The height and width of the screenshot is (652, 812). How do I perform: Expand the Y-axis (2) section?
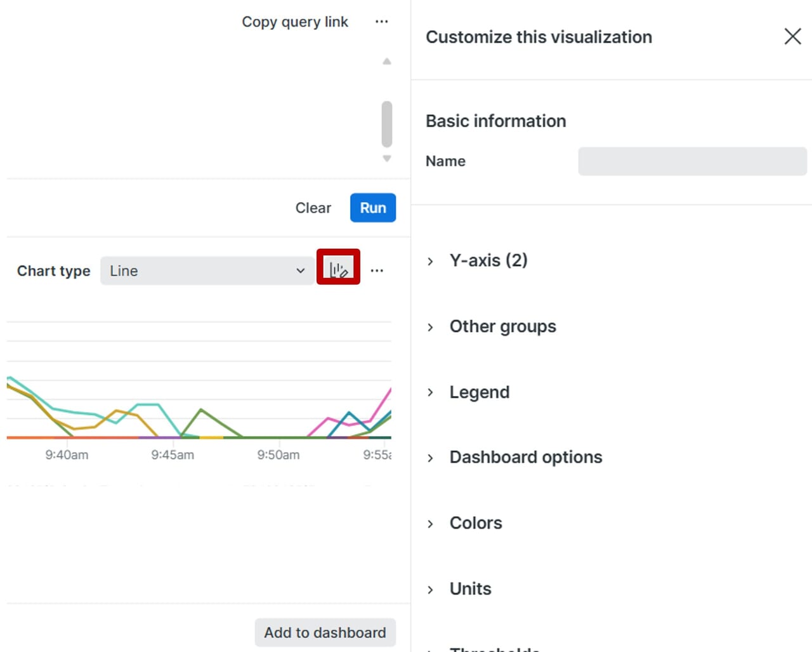pos(488,260)
